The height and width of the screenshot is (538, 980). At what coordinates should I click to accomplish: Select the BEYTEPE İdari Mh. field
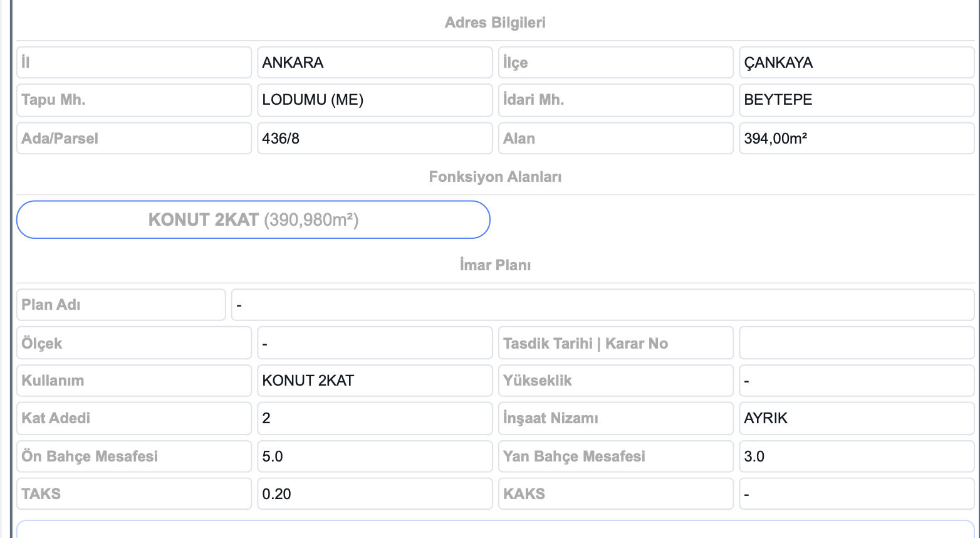856,100
